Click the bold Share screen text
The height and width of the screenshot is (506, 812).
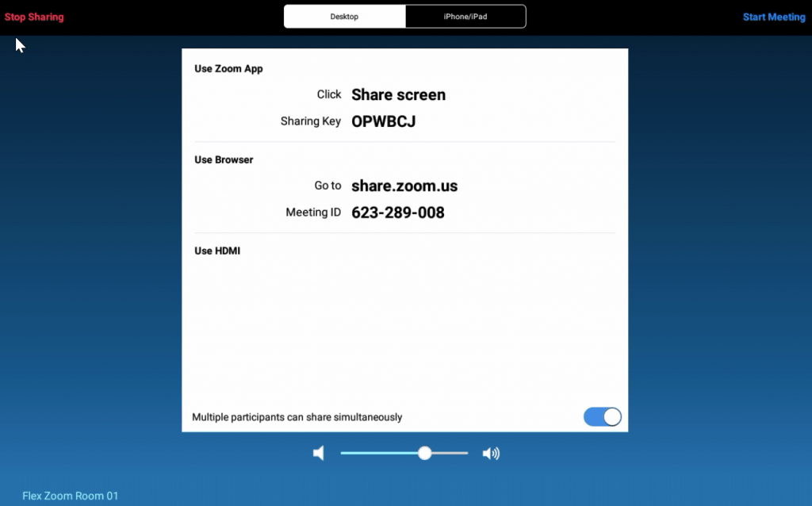pyautogui.click(x=398, y=94)
